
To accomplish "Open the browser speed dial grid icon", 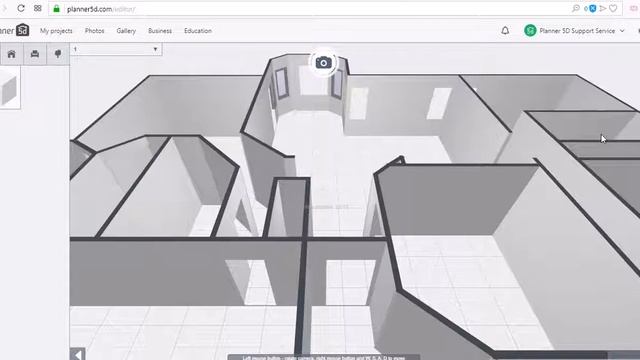I will click(38, 8).
